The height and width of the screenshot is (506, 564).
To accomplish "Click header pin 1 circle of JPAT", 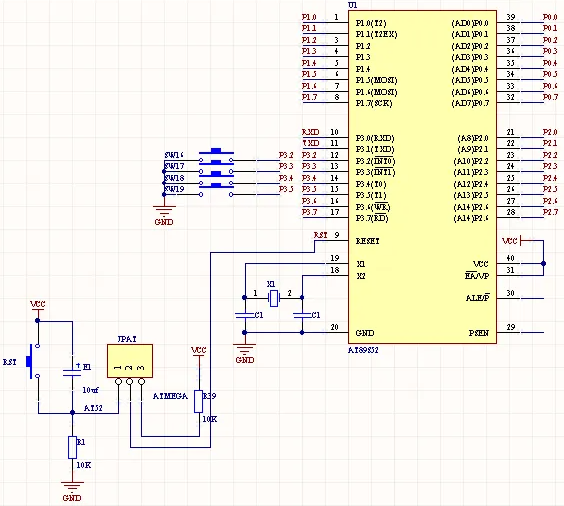I will point(118,381).
